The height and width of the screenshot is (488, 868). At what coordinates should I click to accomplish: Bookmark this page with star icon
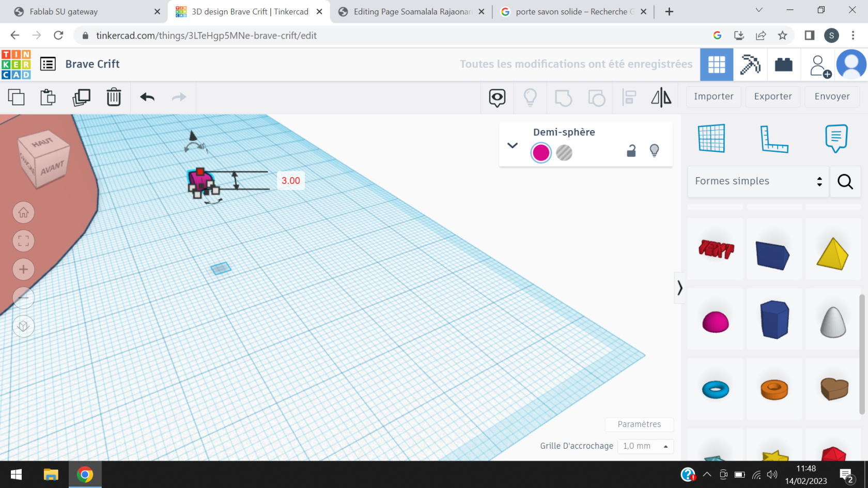pos(782,36)
